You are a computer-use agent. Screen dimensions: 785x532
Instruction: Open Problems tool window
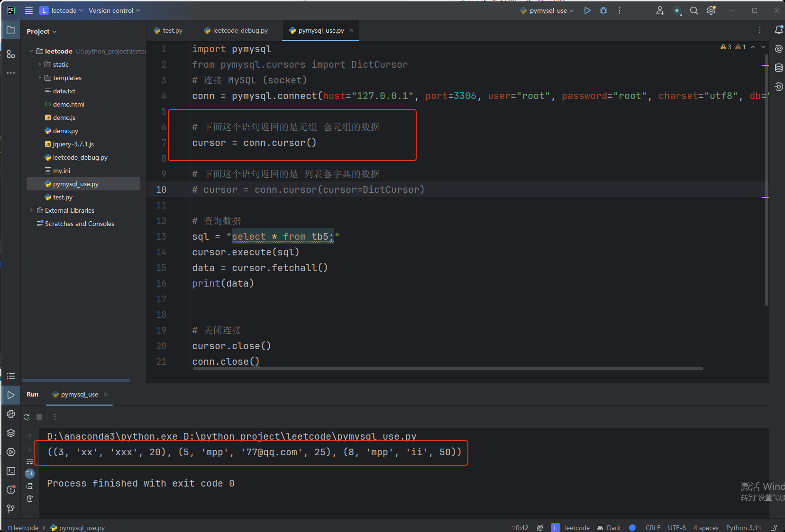11,490
